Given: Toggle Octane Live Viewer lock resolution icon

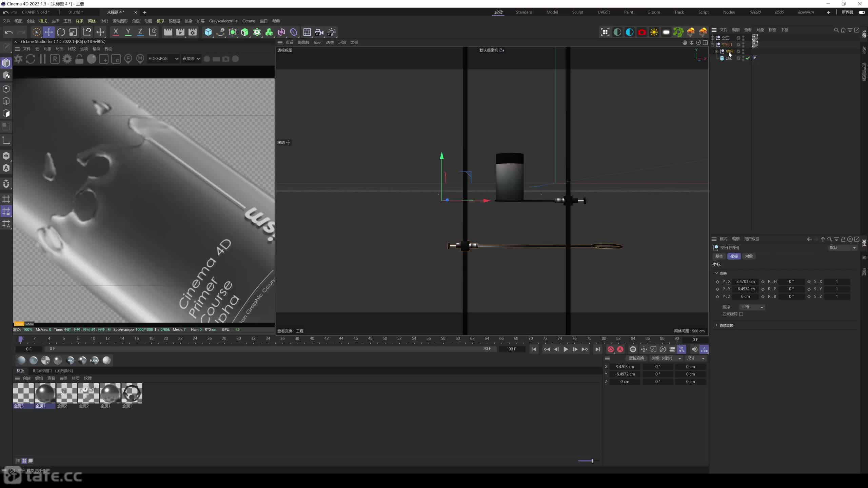Looking at the screenshot, I should tap(79, 59).
